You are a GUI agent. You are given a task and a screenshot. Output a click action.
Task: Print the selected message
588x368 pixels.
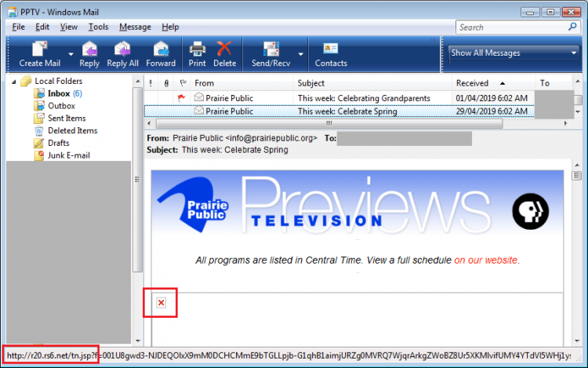pyautogui.click(x=198, y=54)
